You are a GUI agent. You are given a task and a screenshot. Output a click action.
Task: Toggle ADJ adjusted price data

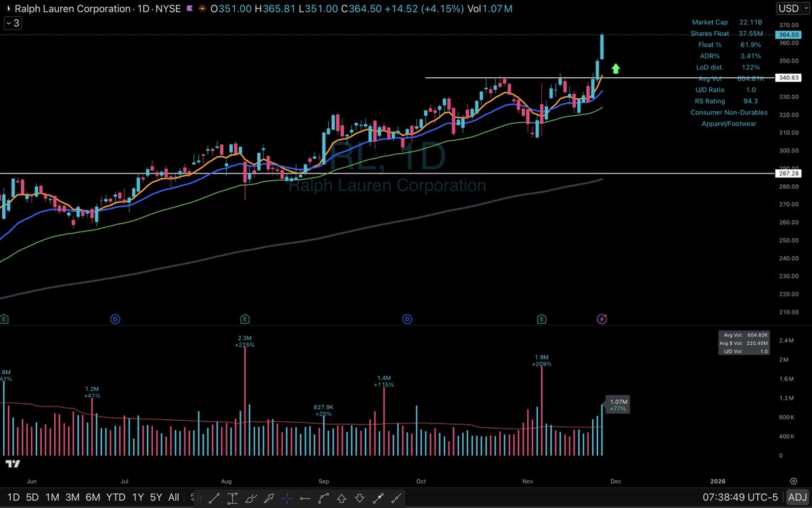[x=798, y=496]
